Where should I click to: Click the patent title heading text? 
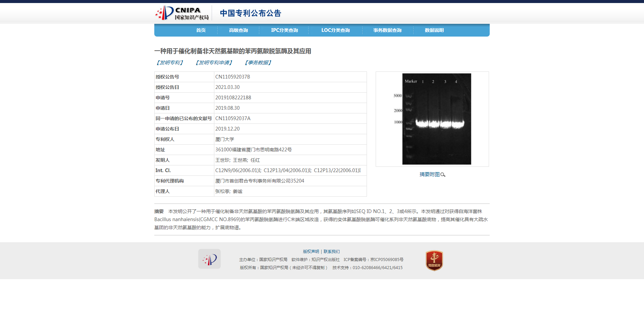pos(232,51)
